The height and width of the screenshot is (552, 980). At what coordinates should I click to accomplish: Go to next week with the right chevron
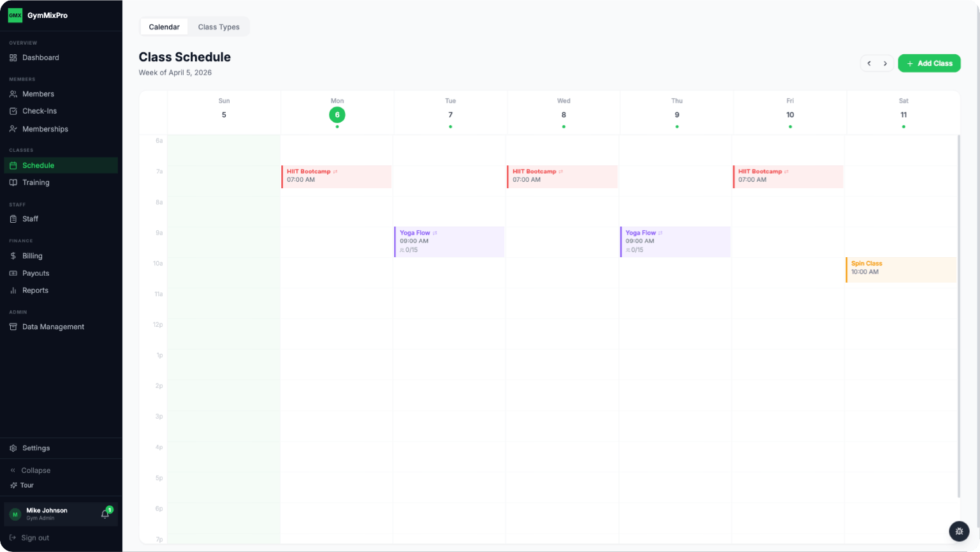[886, 63]
